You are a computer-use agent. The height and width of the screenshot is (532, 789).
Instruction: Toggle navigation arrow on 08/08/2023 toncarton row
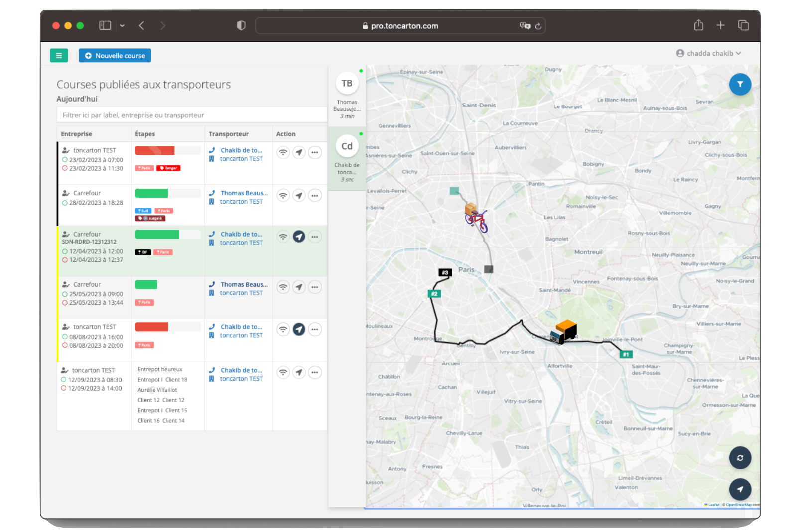299,329
